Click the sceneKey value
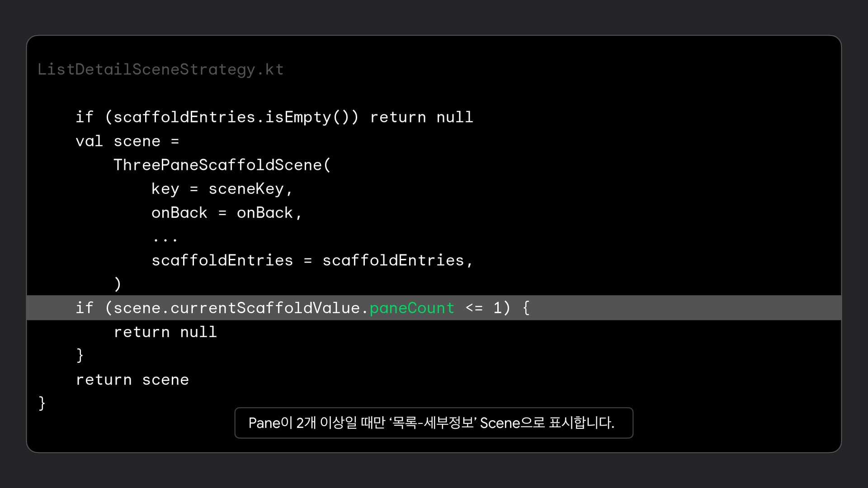Screen dimensions: 868x488 point(246,189)
